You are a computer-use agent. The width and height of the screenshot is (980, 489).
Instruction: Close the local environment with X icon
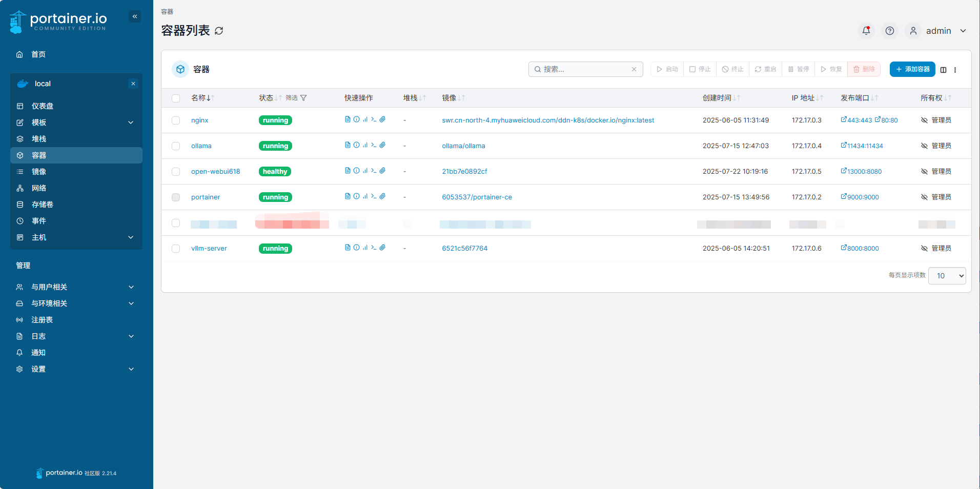133,84
